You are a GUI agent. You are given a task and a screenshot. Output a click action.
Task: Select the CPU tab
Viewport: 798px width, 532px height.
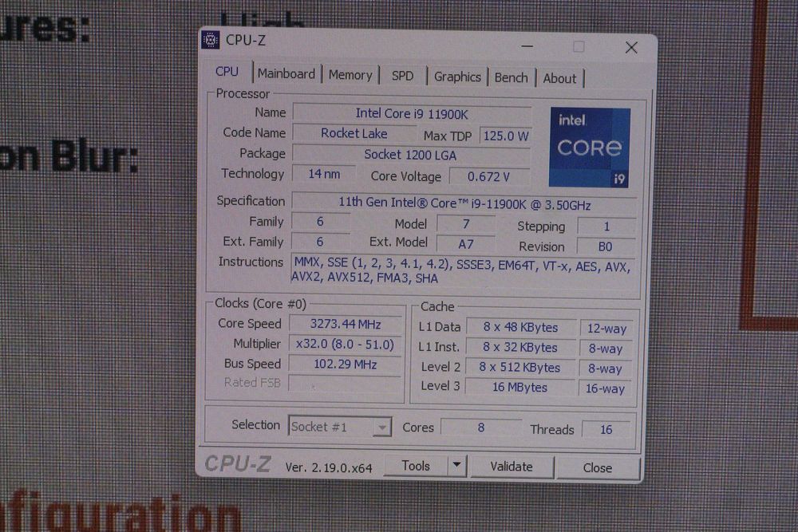227,72
